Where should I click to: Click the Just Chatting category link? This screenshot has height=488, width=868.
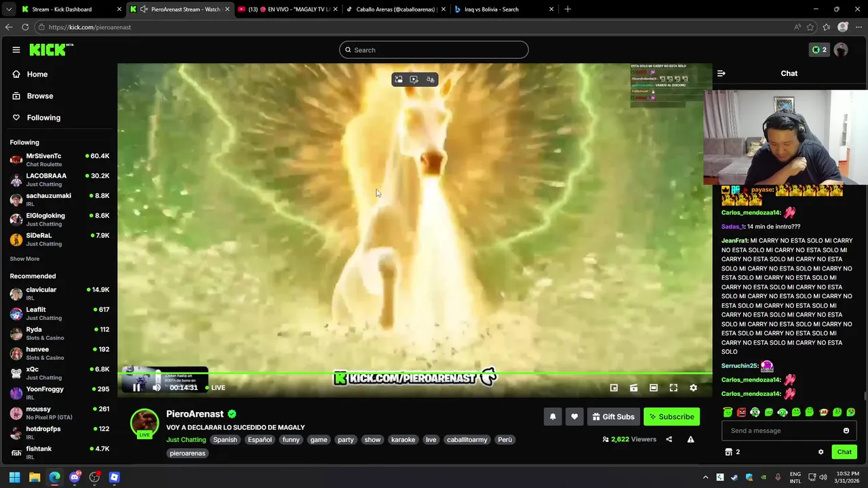click(x=186, y=440)
